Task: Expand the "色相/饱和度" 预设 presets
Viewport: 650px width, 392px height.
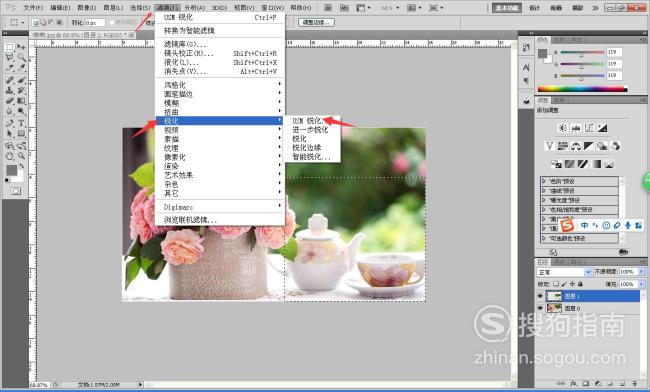Action: (543, 210)
